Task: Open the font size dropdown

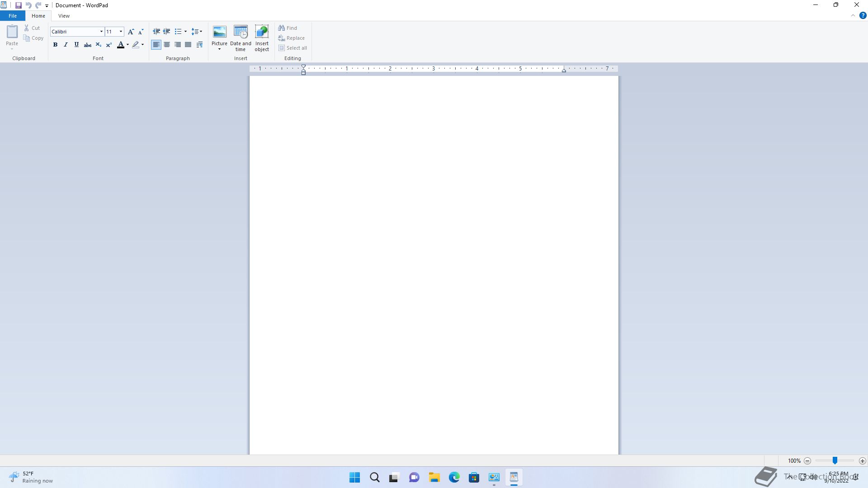Action: click(x=121, y=32)
